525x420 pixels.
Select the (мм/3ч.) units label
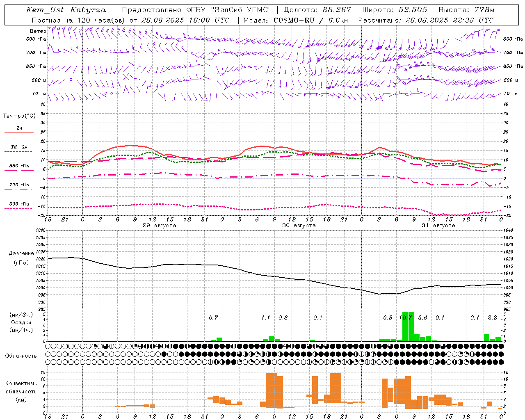[21, 315]
